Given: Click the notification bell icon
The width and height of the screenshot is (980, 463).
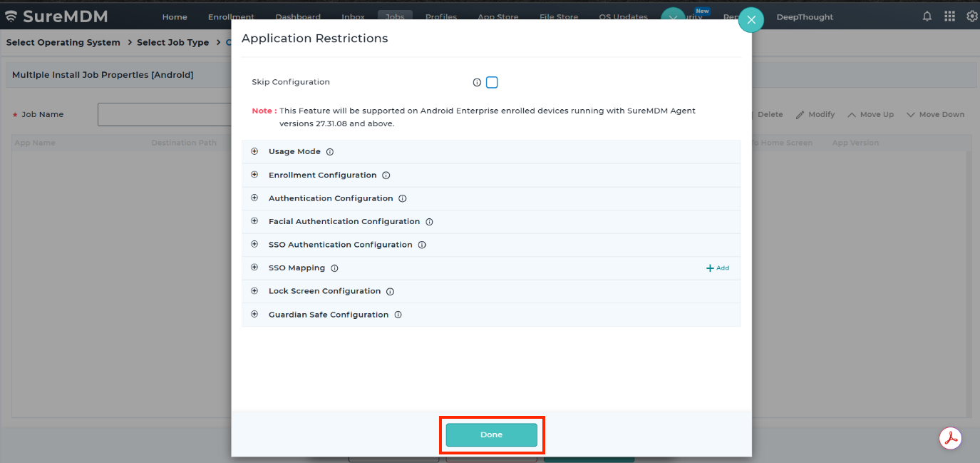Looking at the screenshot, I should pyautogui.click(x=927, y=16).
